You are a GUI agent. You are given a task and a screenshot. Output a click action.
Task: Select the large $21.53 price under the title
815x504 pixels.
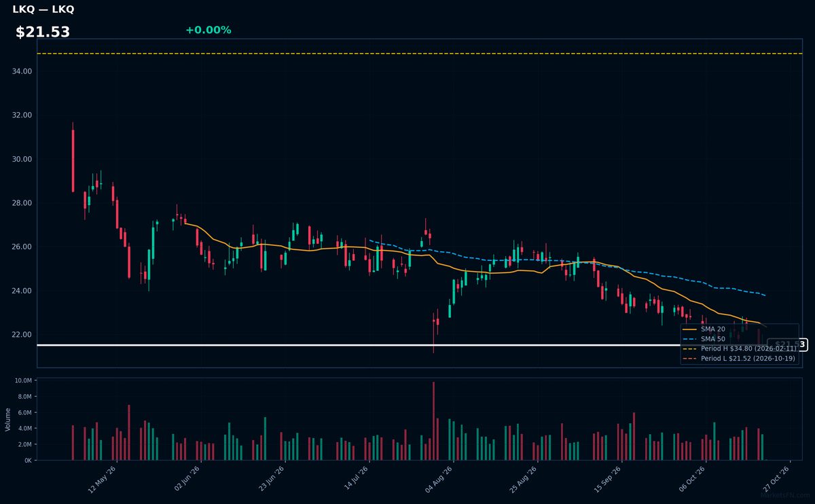pyautogui.click(x=43, y=32)
